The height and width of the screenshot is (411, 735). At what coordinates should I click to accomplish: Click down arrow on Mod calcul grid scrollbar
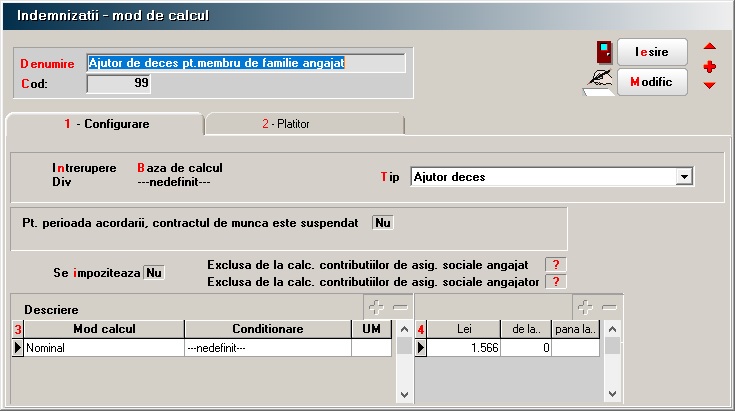click(404, 394)
